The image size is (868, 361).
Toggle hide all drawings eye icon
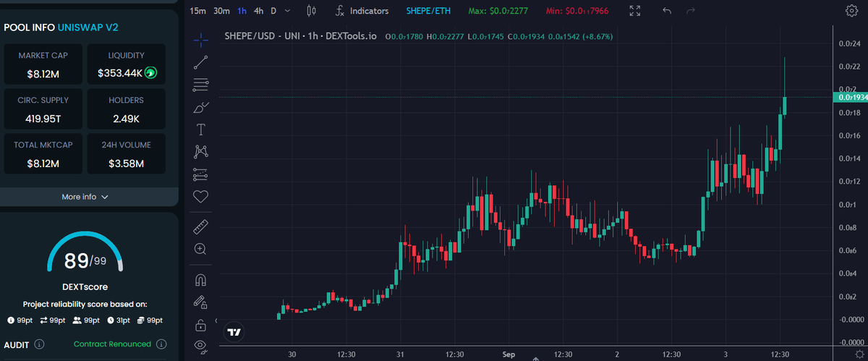[200, 346]
